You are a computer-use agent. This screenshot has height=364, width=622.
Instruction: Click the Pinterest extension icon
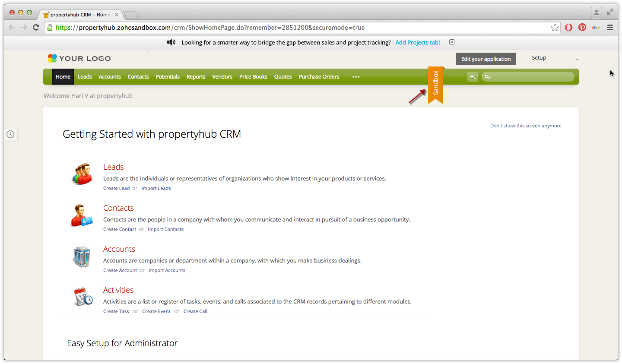(582, 27)
